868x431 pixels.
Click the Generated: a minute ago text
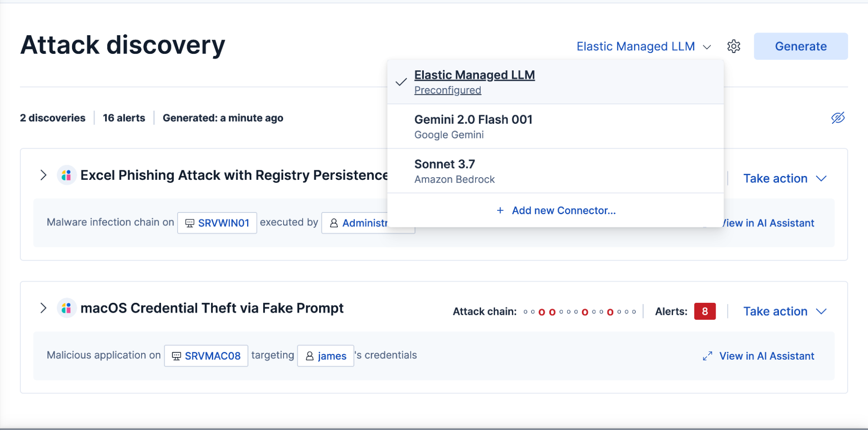tap(223, 118)
